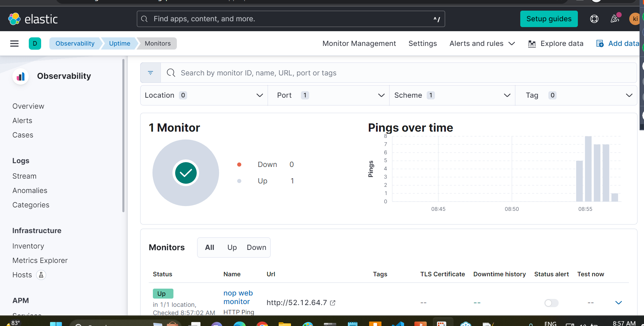Open Metrics Explorer in the sidebar
The width and height of the screenshot is (644, 326).
click(40, 261)
